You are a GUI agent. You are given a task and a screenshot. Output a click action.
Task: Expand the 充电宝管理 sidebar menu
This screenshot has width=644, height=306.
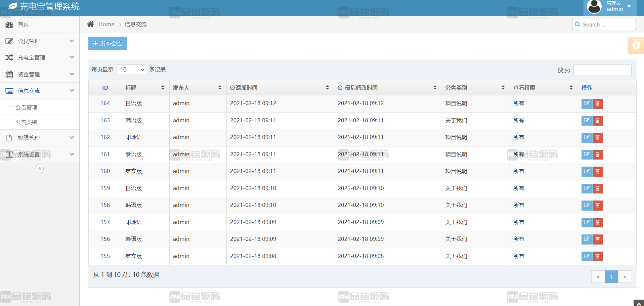(40, 57)
